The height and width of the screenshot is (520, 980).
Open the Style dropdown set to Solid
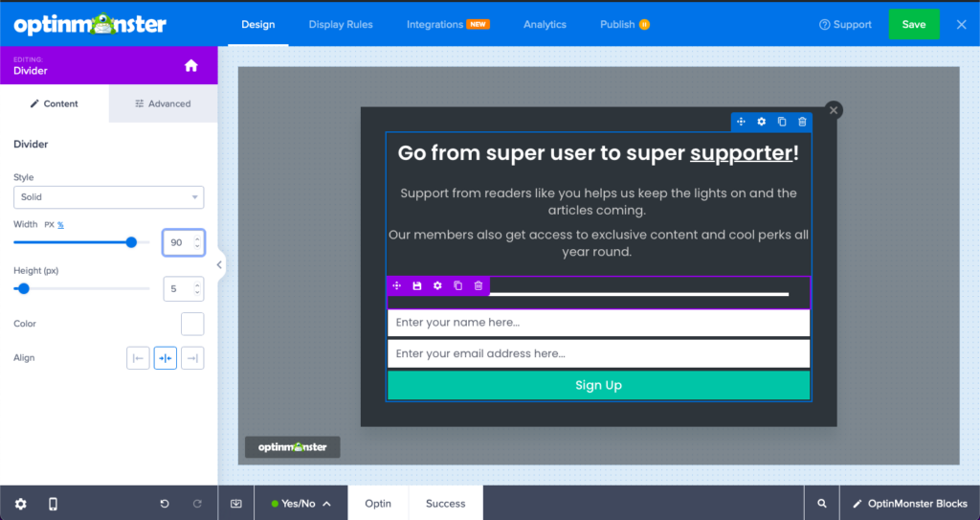pyautogui.click(x=108, y=197)
